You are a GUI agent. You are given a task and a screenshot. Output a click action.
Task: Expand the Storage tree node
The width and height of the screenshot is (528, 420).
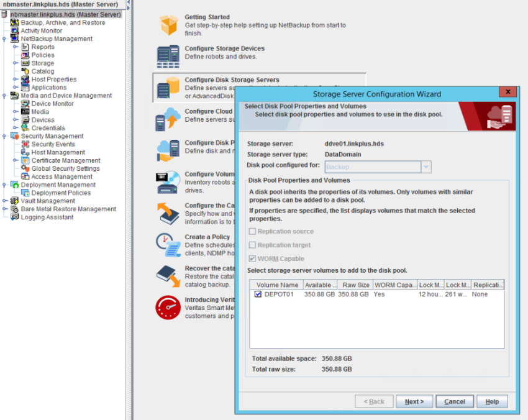[15, 63]
